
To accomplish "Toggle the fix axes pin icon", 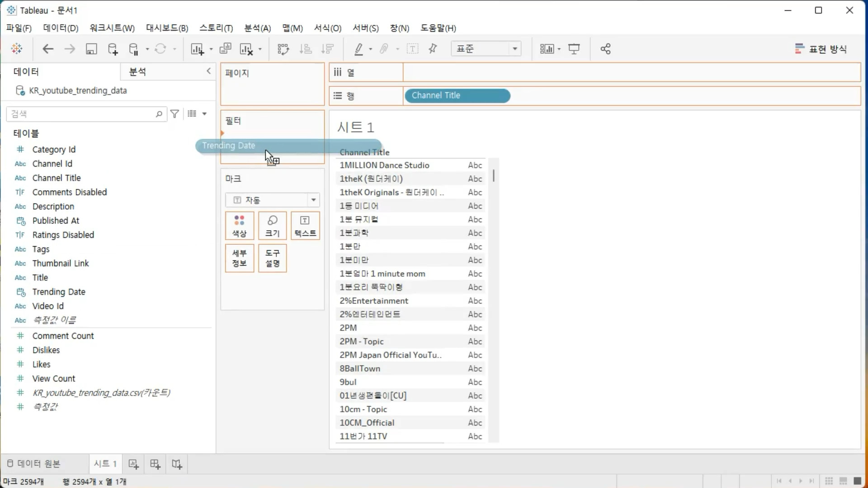I will click(433, 49).
